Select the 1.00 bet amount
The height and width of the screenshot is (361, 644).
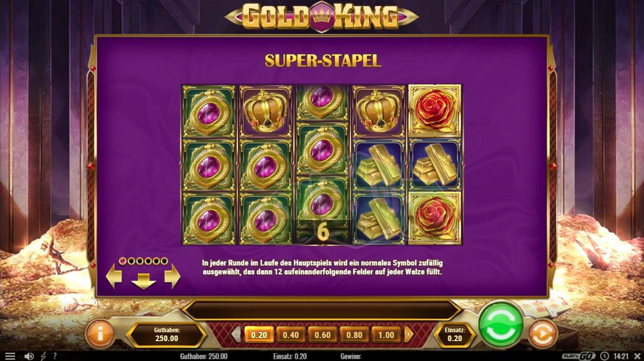pos(386,335)
